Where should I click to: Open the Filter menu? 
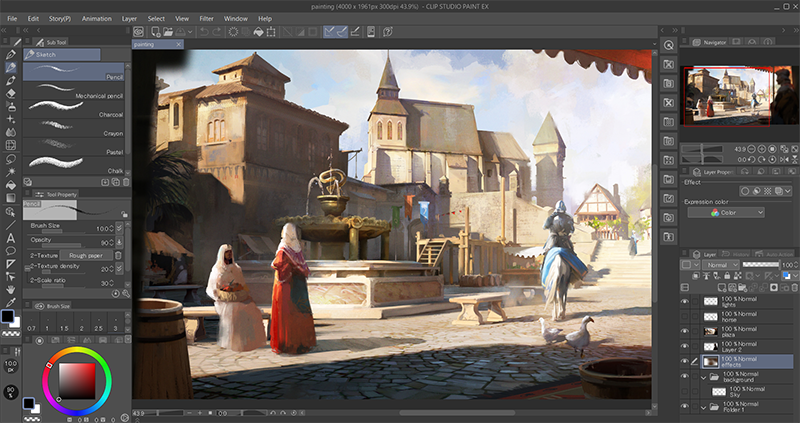coord(205,18)
